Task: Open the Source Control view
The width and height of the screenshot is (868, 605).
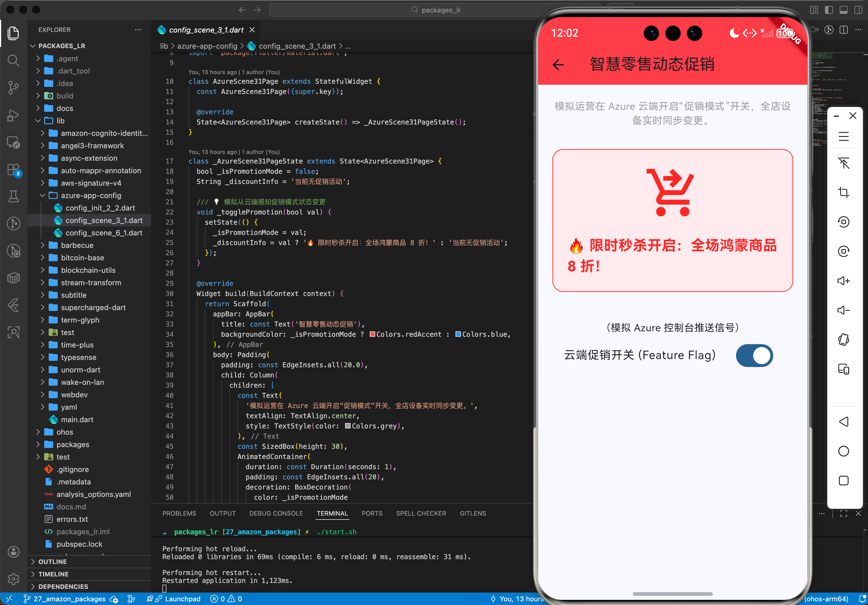Action: pyautogui.click(x=13, y=87)
